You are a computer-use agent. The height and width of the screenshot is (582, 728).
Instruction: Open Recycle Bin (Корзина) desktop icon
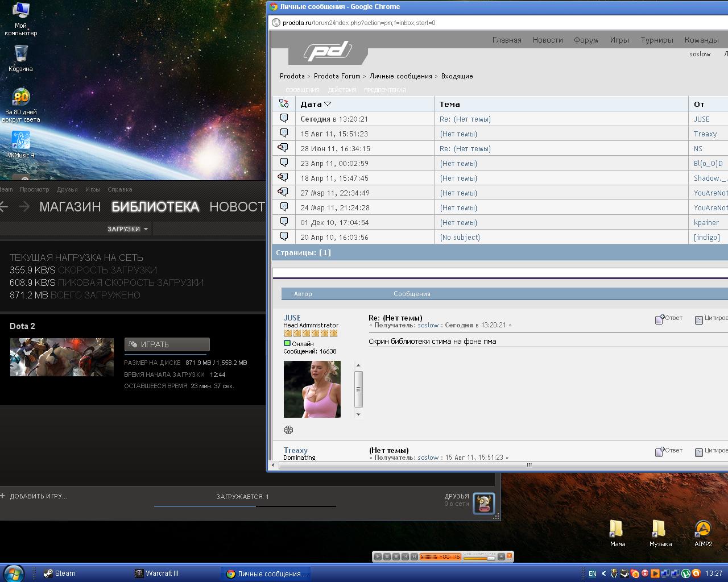pyautogui.click(x=21, y=58)
